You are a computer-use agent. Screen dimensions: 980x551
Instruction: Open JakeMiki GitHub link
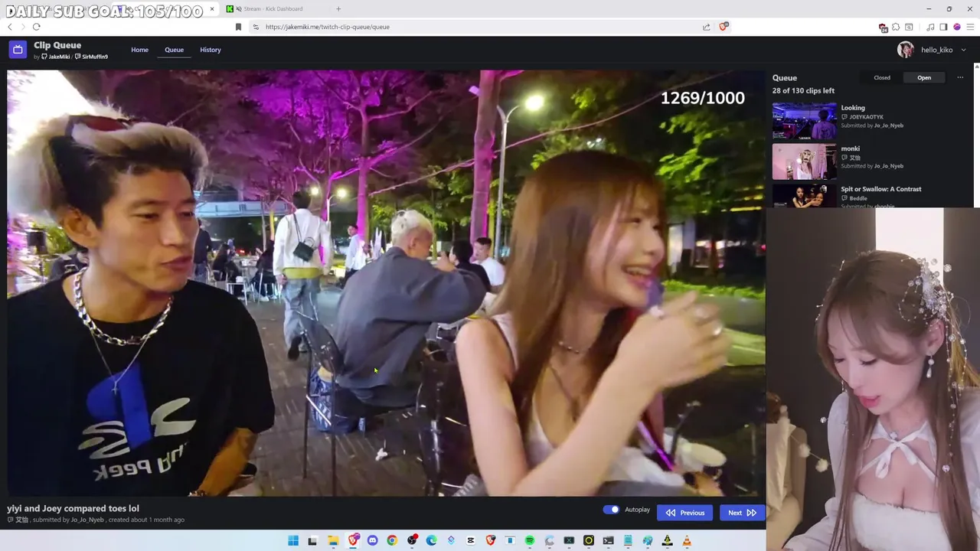point(56,57)
